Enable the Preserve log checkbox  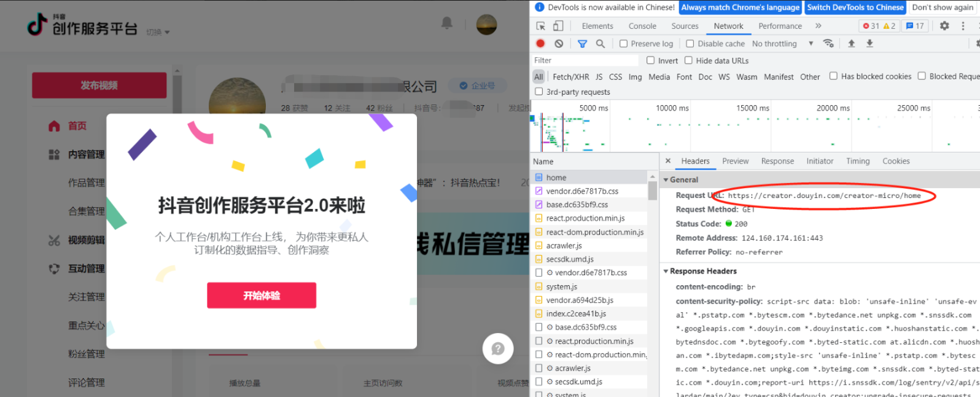(x=623, y=44)
